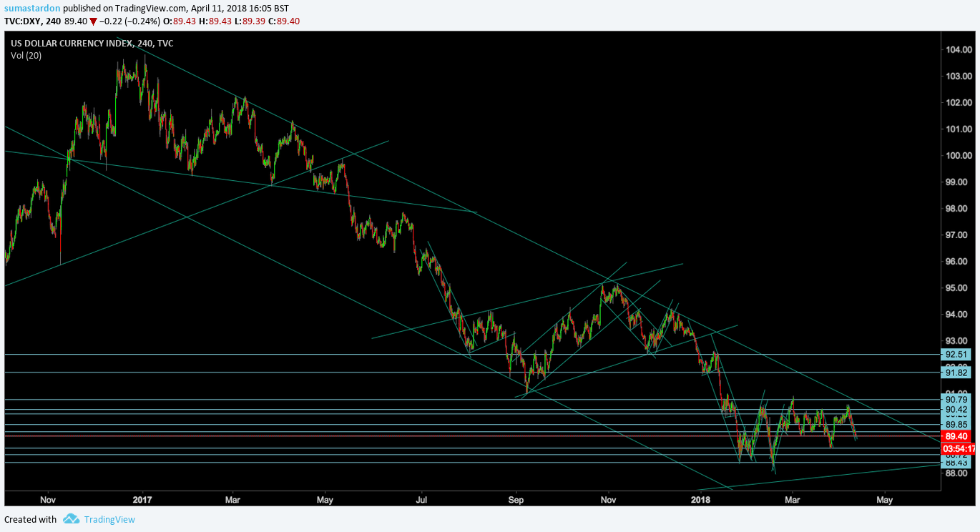Open the TradingView link beside Created with

click(x=109, y=520)
